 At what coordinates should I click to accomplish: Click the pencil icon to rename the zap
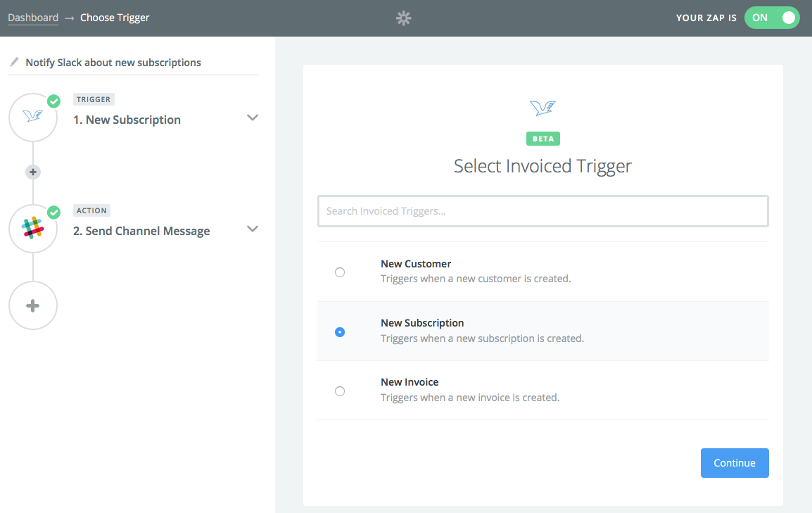tap(15, 62)
